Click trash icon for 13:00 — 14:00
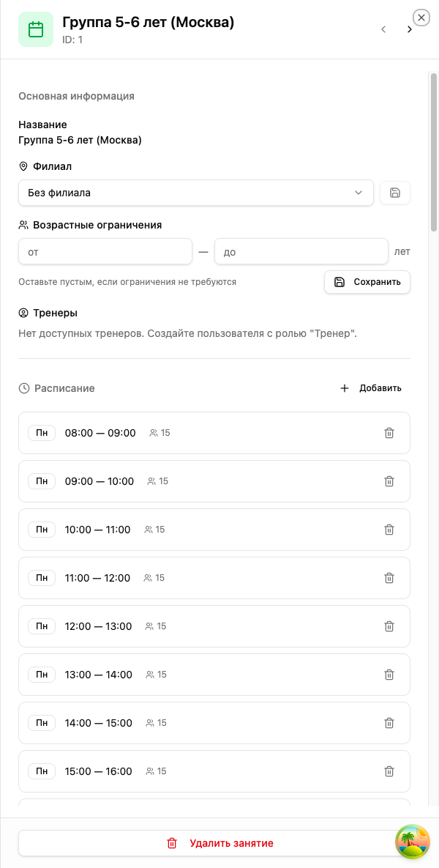Image resolution: width=439 pixels, height=868 pixels. coord(389,675)
